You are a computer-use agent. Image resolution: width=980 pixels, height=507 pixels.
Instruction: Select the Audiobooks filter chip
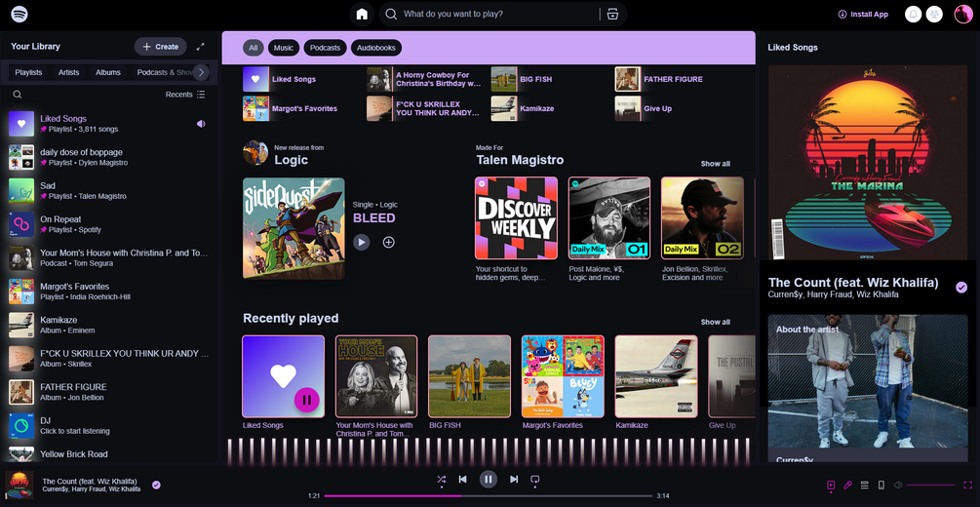[x=376, y=48]
